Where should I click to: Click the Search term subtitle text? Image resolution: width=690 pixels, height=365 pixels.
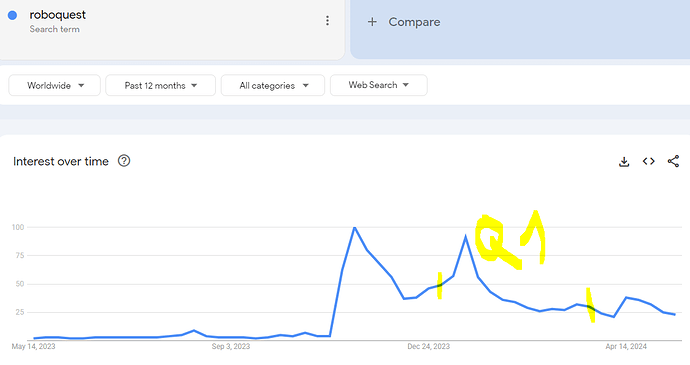tap(55, 29)
